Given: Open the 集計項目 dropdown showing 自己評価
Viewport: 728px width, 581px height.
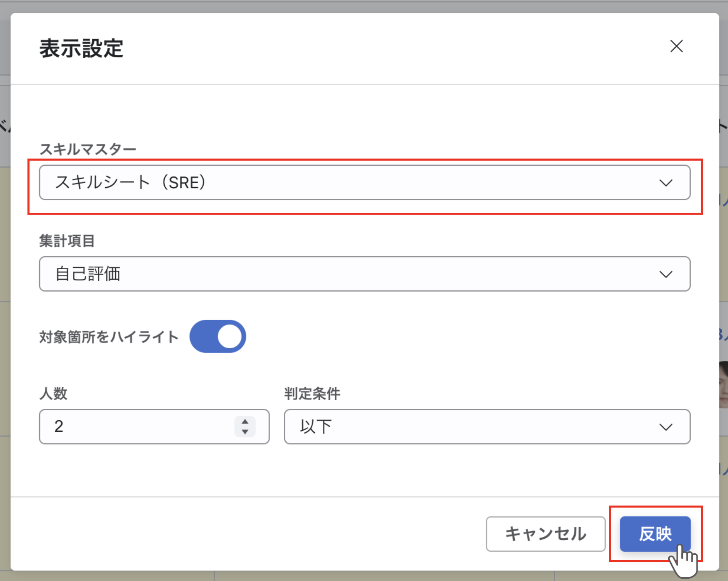Looking at the screenshot, I should 364,274.
